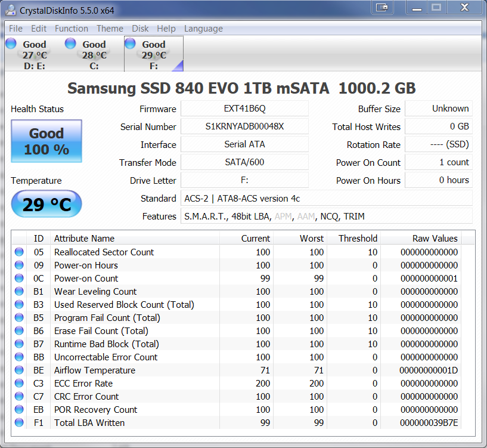Click the Good 100 % health status button

pyautogui.click(x=46, y=141)
